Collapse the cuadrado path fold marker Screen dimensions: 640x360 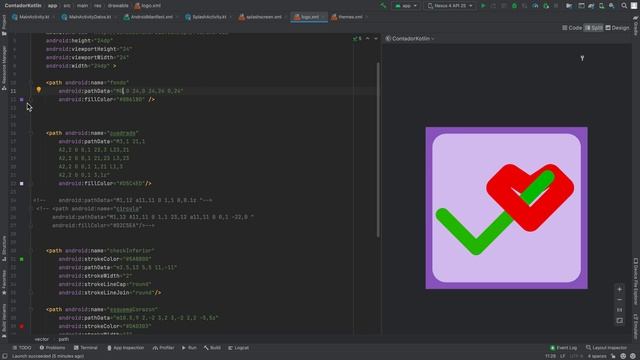(x=31, y=133)
